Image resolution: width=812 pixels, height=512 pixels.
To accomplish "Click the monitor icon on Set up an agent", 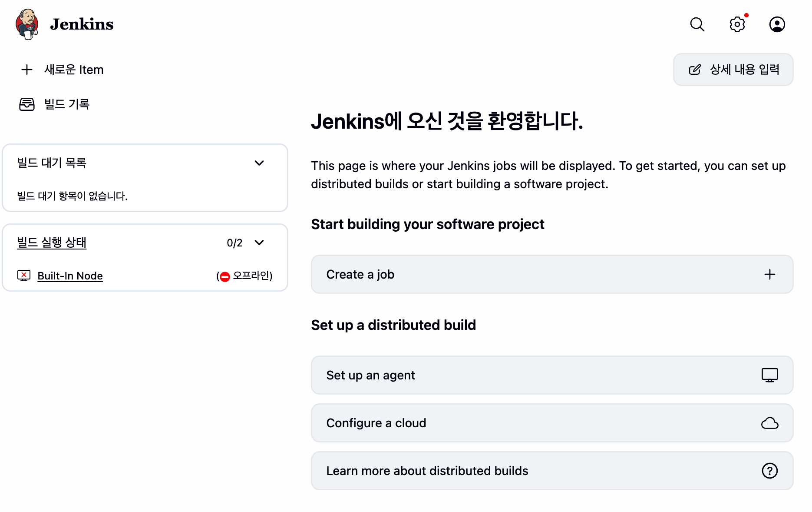I will 770,375.
